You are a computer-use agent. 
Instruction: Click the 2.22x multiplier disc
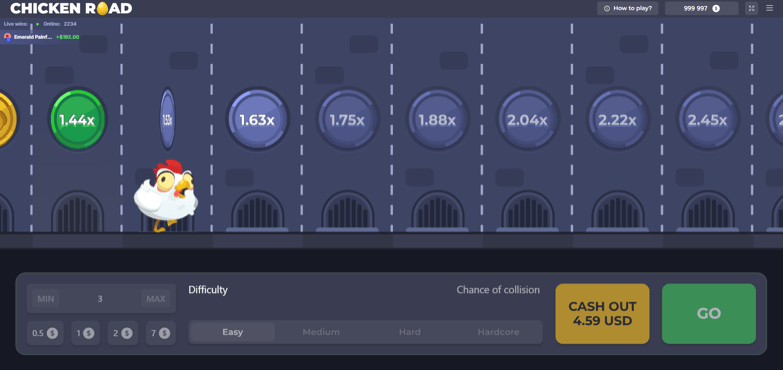click(618, 120)
